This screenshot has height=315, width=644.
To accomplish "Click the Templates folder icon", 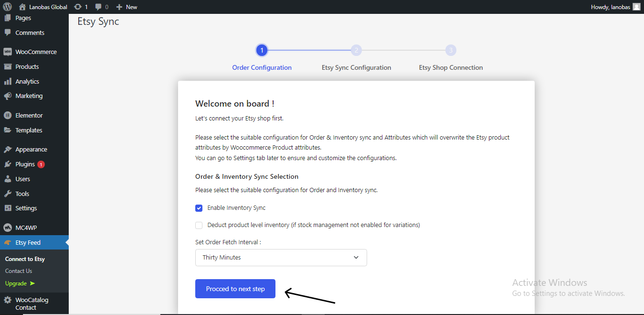I will [x=8, y=130].
